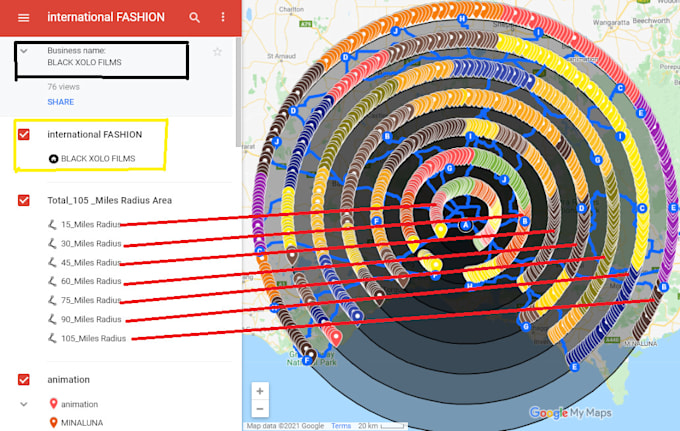Click the shape icon beside 15_Miles Radius
This screenshot has width=680, height=431.
[x=52, y=224]
